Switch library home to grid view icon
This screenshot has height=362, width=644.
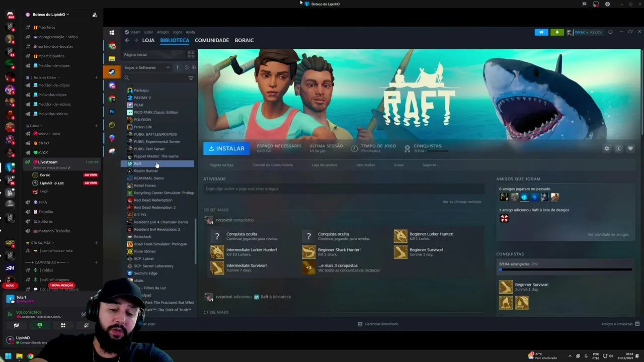[191, 54]
